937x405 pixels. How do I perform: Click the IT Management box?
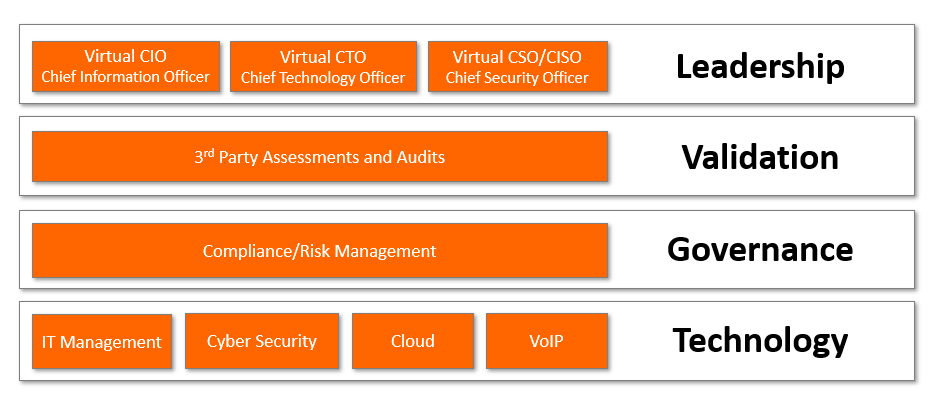tap(101, 342)
